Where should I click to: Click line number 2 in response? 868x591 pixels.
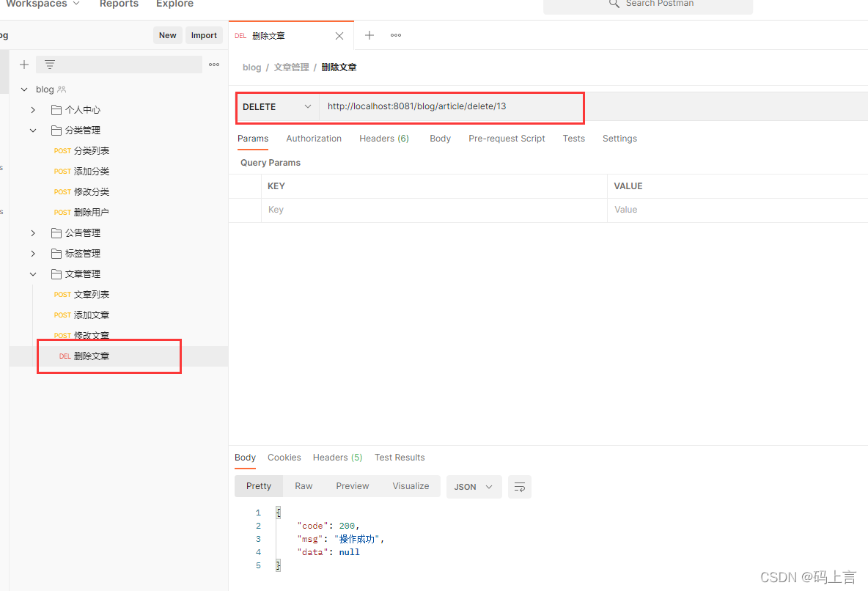coord(258,526)
